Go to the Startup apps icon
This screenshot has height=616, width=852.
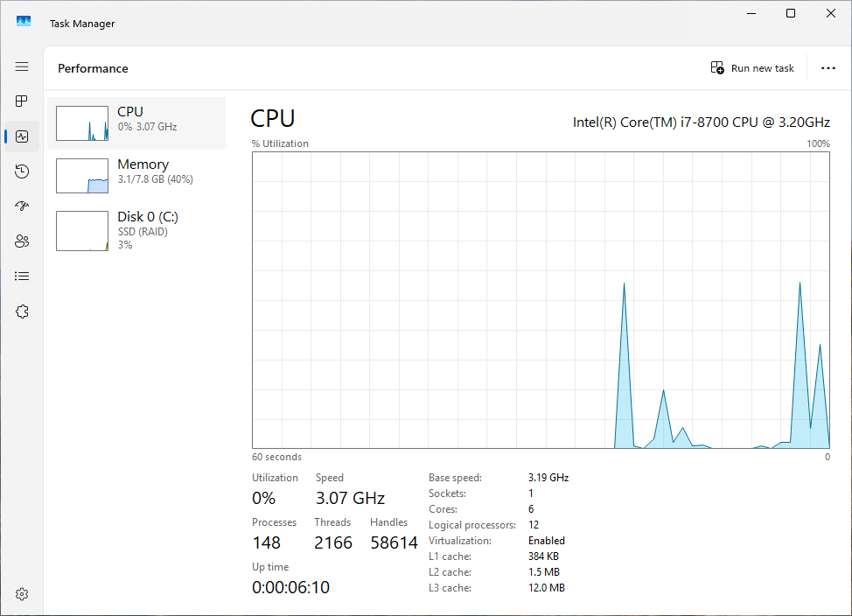pos(22,206)
